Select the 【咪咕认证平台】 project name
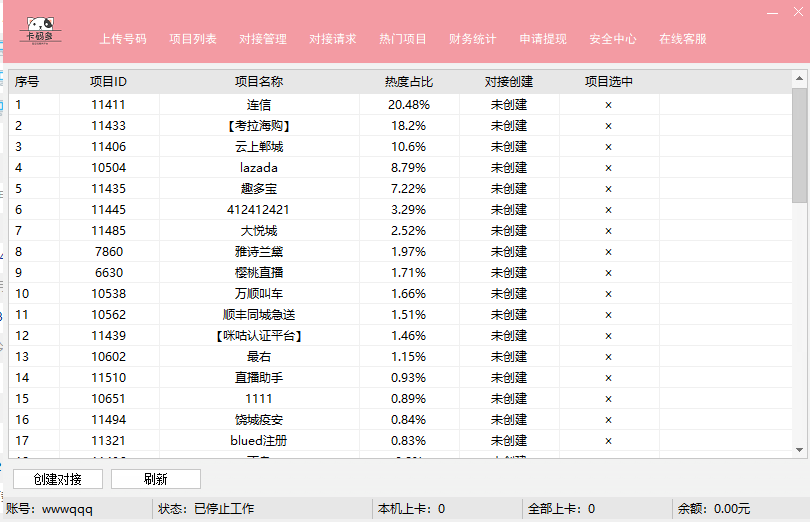 [x=259, y=336]
